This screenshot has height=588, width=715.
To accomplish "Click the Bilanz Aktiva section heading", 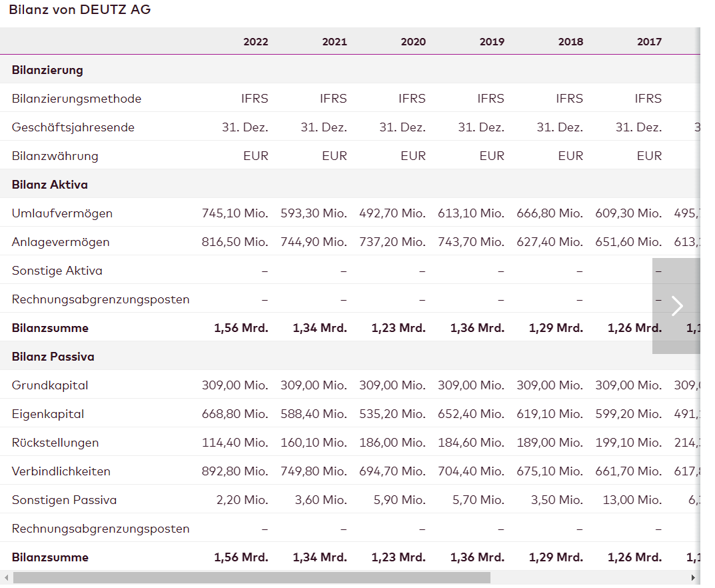I will click(x=50, y=185).
